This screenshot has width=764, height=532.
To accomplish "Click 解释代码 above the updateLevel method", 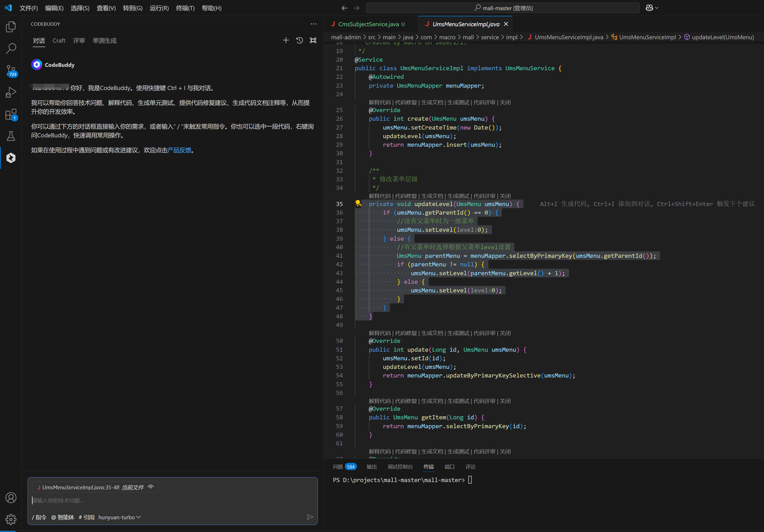I will click(379, 196).
